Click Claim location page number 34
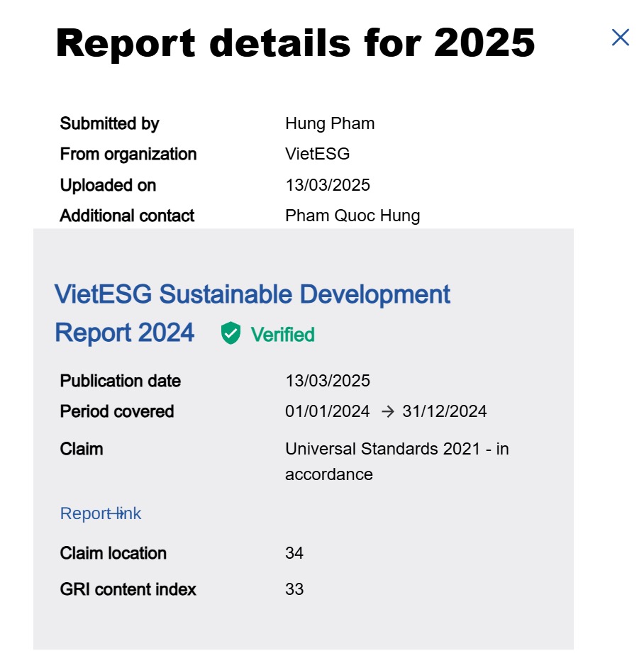This screenshot has height=663, width=644. [x=294, y=553]
